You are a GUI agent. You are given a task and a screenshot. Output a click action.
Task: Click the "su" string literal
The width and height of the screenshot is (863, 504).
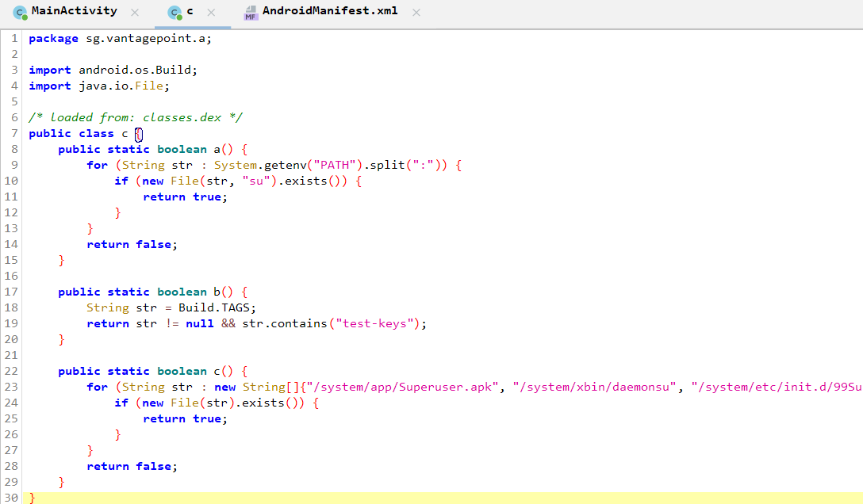coord(256,181)
